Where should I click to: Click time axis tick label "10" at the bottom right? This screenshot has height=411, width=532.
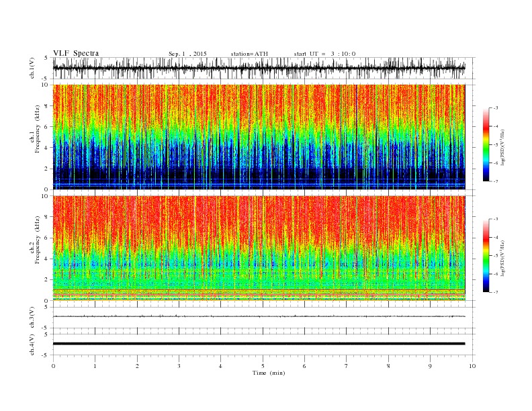pyautogui.click(x=472, y=366)
